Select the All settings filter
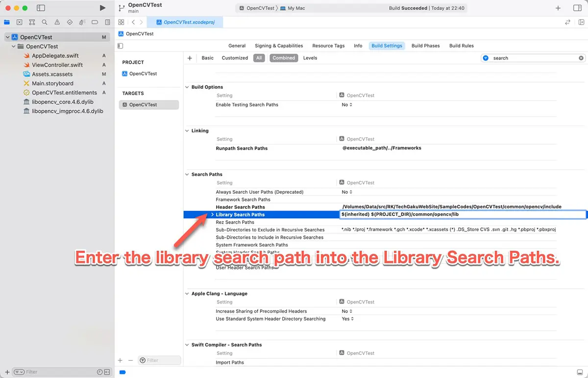The width and height of the screenshot is (588, 378). point(259,58)
